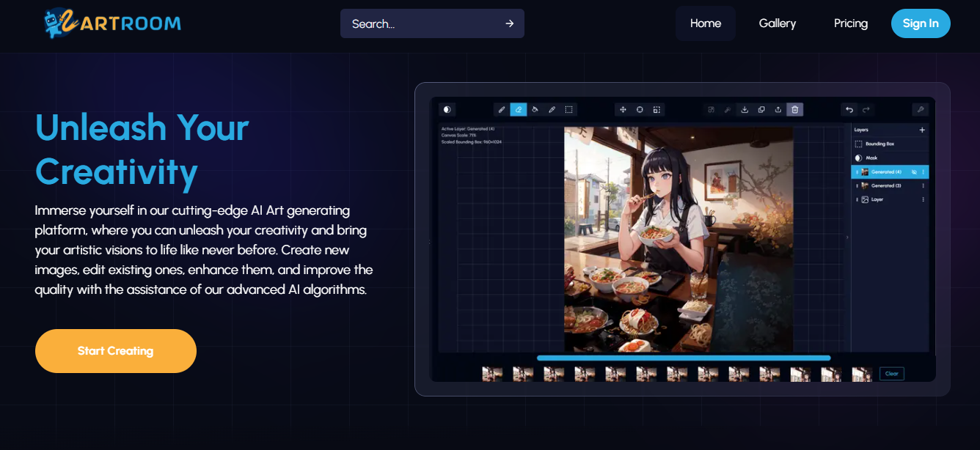Open three-dot menu for Generated (4) layer
Screen dimensions: 980x450
924,171
